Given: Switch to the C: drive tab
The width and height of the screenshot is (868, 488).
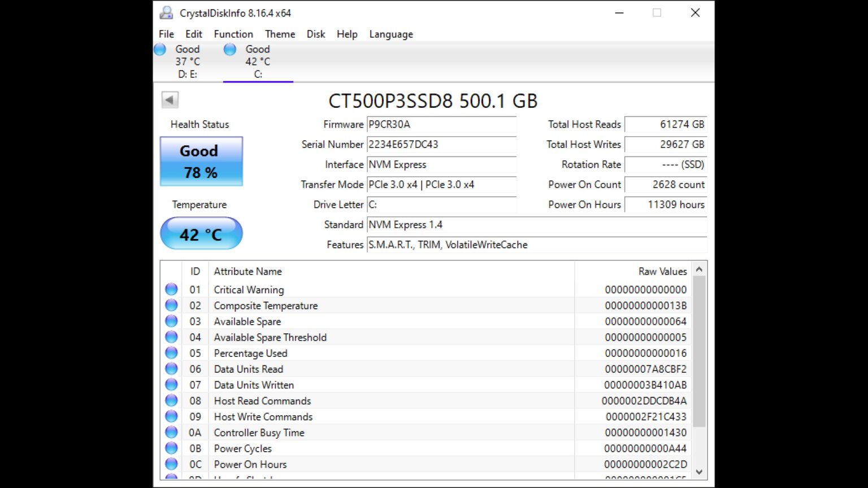Looking at the screenshot, I should [258, 61].
